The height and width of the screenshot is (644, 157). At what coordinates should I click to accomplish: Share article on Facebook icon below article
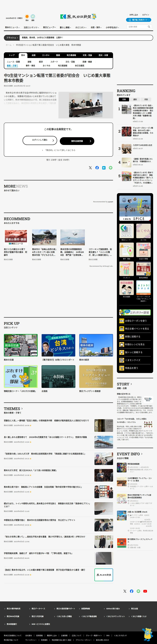97,168
